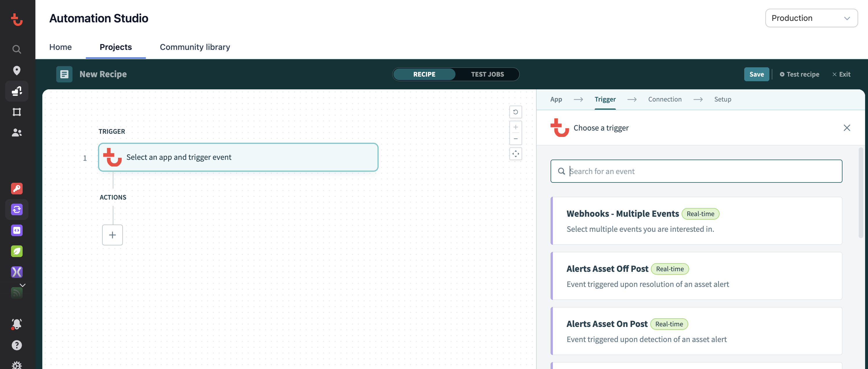Go to the Home tab
This screenshot has height=369, width=868.
[60, 47]
